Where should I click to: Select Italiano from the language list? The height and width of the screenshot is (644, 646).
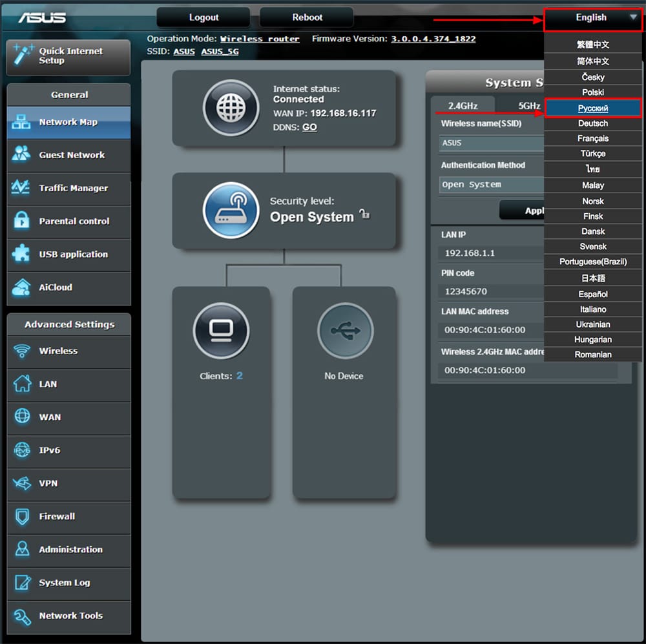[x=593, y=309]
